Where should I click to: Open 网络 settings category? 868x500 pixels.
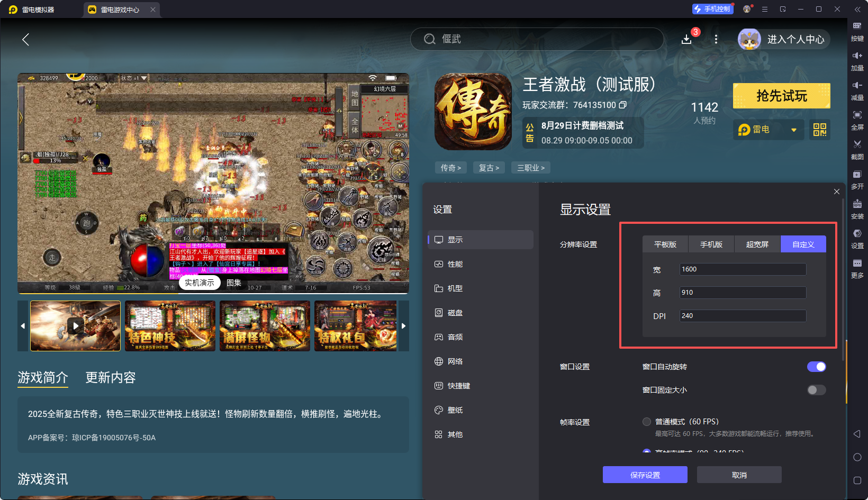tap(481, 361)
